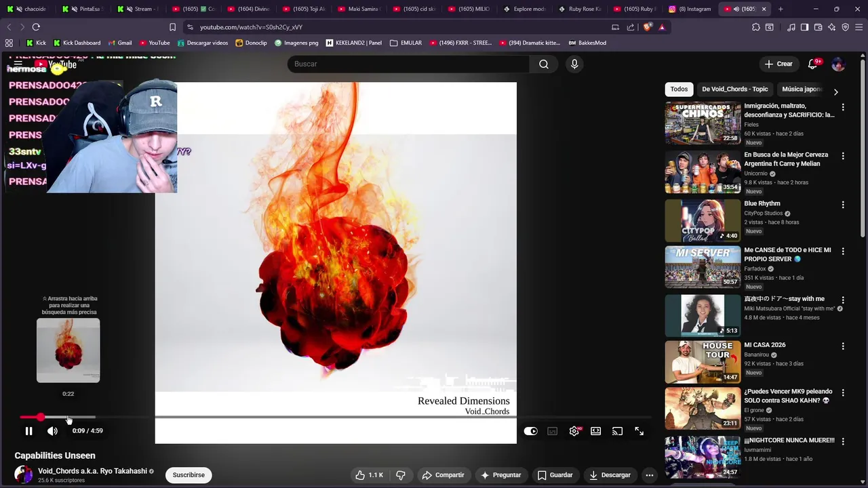The height and width of the screenshot is (488, 868).
Task: Open the player settings gear
Action: point(574,431)
